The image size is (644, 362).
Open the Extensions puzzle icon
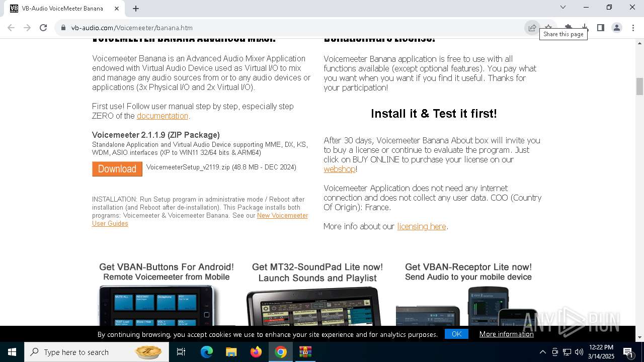click(x=568, y=28)
